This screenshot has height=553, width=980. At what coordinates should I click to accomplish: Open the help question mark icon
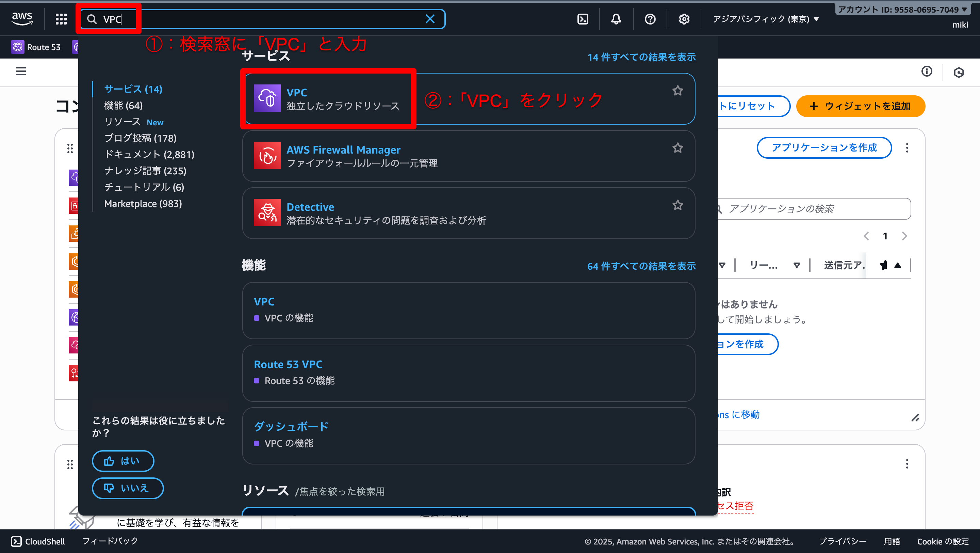point(650,19)
